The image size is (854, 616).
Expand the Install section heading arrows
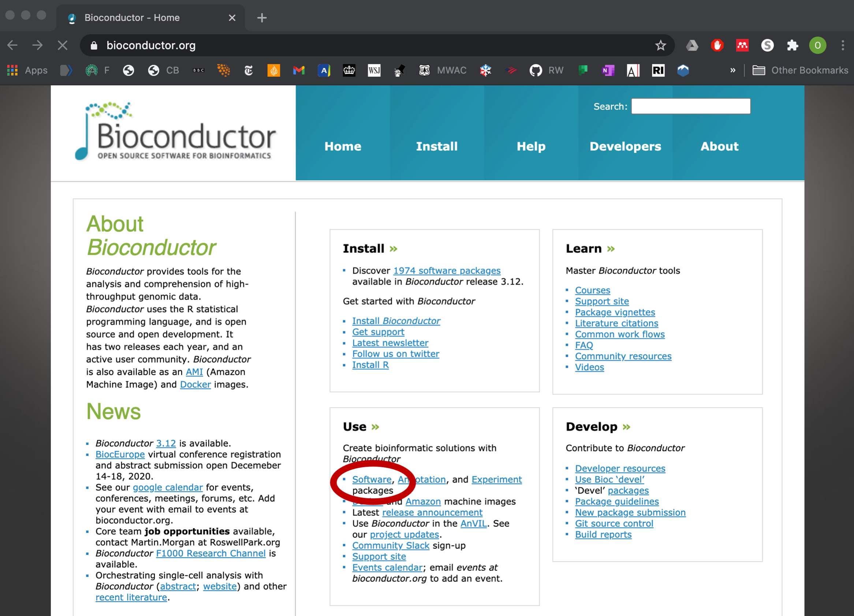(x=394, y=249)
